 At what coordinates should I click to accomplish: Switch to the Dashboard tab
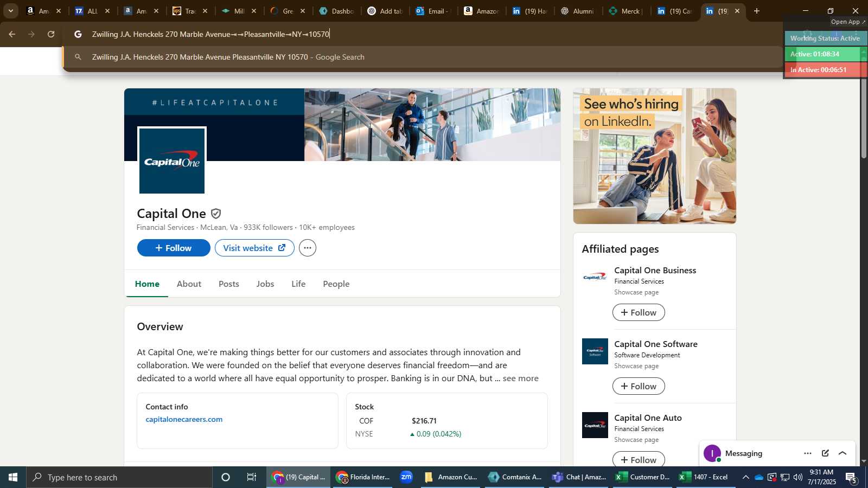point(337,11)
